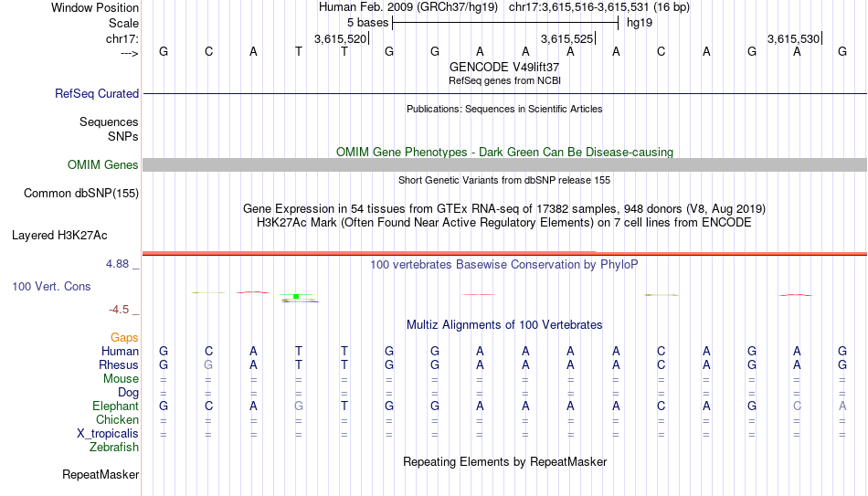The width and height of the screenshot is (868, 496).
Task: Click the SNPs track label
Action: coord(123,136)
